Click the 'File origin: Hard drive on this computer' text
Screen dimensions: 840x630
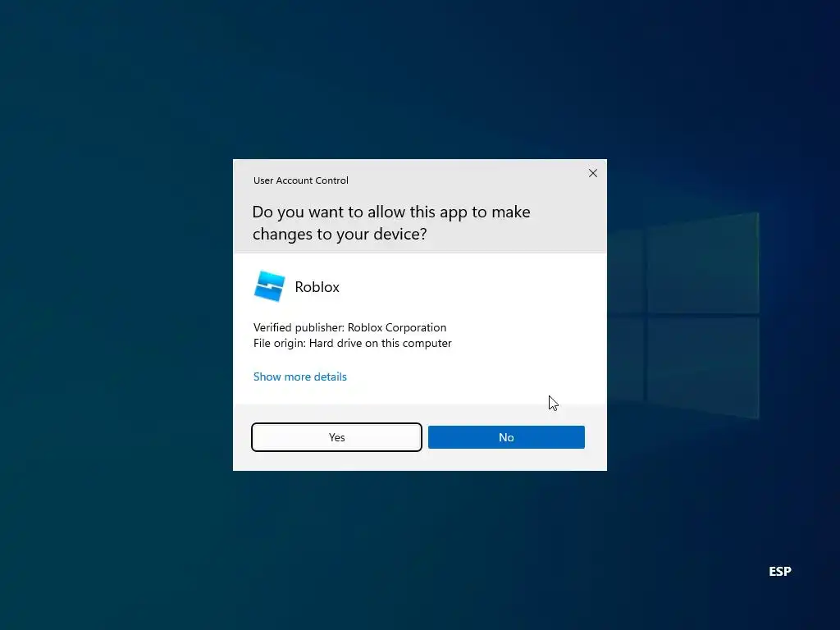[x=353, y=343]
